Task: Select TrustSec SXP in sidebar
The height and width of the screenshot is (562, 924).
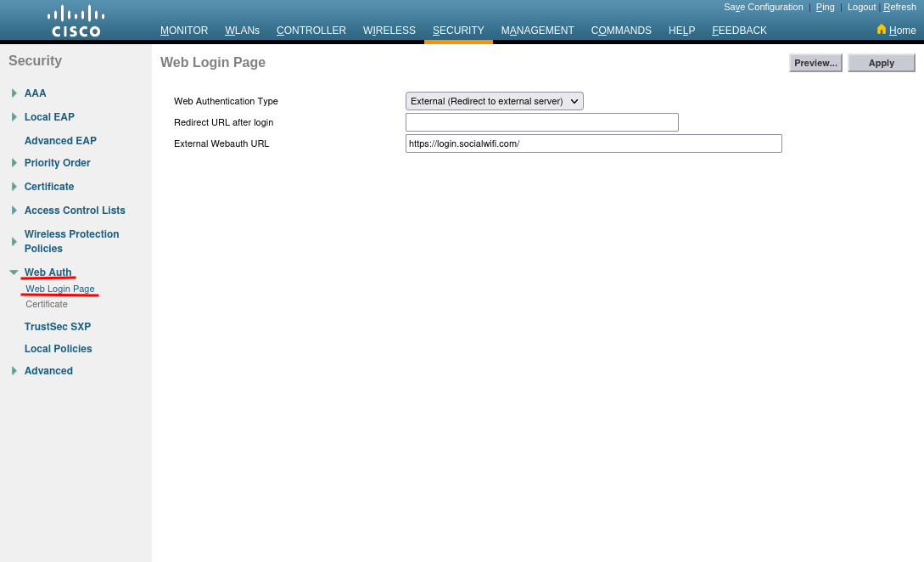Action: point(58,327)
